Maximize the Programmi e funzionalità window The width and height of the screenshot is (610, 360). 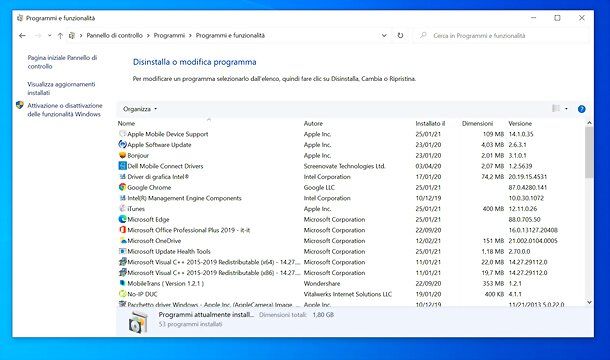(x=557, y=18)
